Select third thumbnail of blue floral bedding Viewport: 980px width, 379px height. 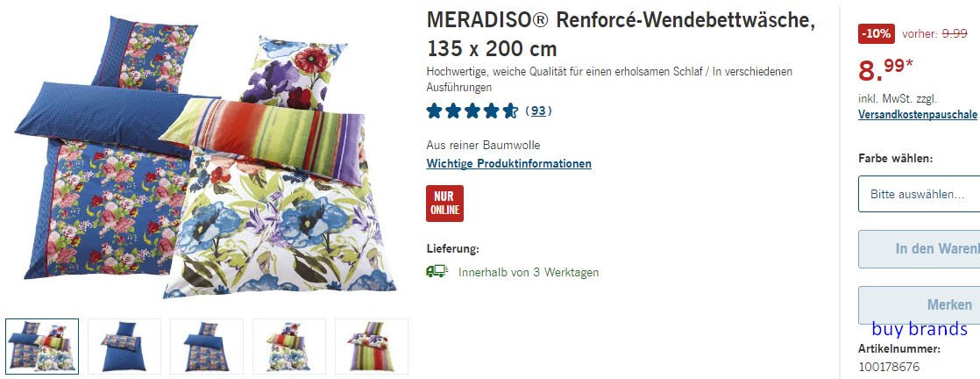[x=207, y=346]
